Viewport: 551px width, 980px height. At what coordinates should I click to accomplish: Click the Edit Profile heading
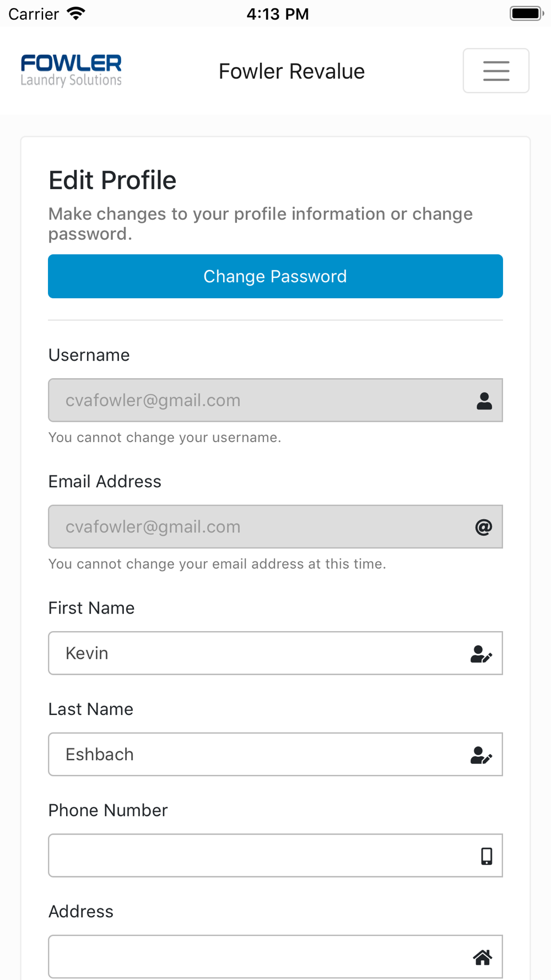pyautogui.click(x=112, y=180)
